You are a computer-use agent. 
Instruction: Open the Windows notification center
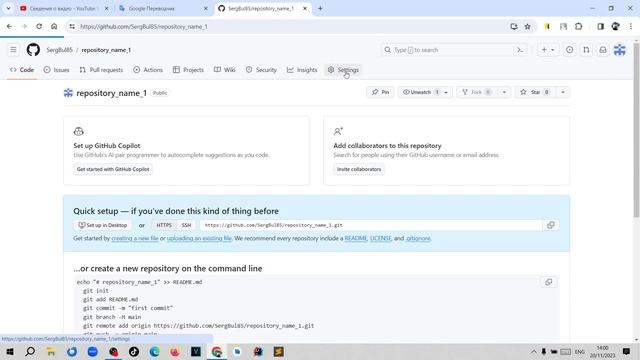(626, 351)
